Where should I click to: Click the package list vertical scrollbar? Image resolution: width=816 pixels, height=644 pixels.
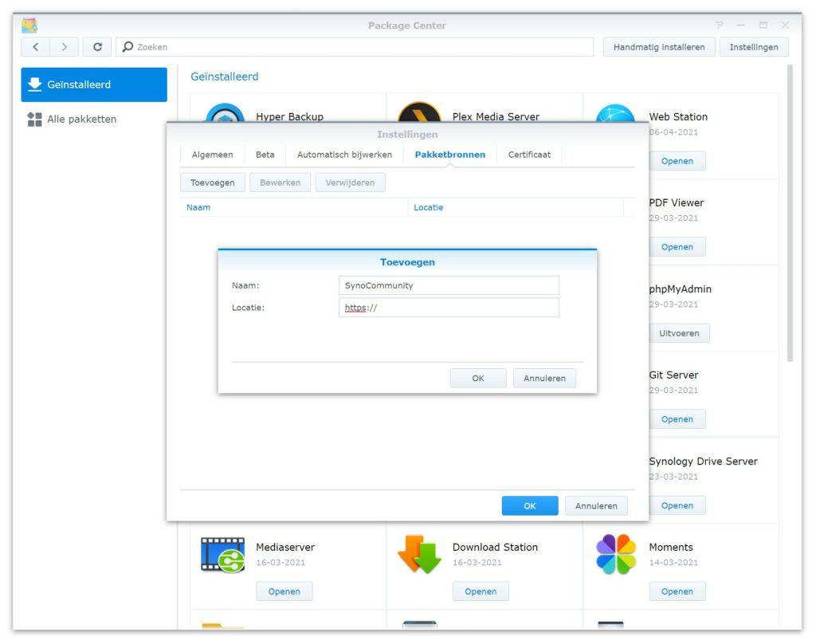[x=790, y=214]
